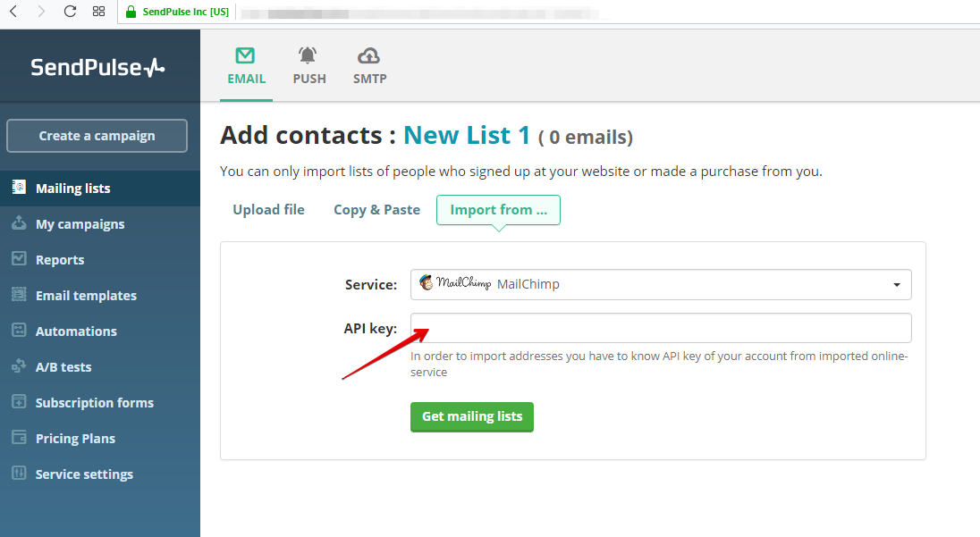Viewport: 980px width, 537px height.
Task: Select the Upload file tab
Action: click(269, 210)
